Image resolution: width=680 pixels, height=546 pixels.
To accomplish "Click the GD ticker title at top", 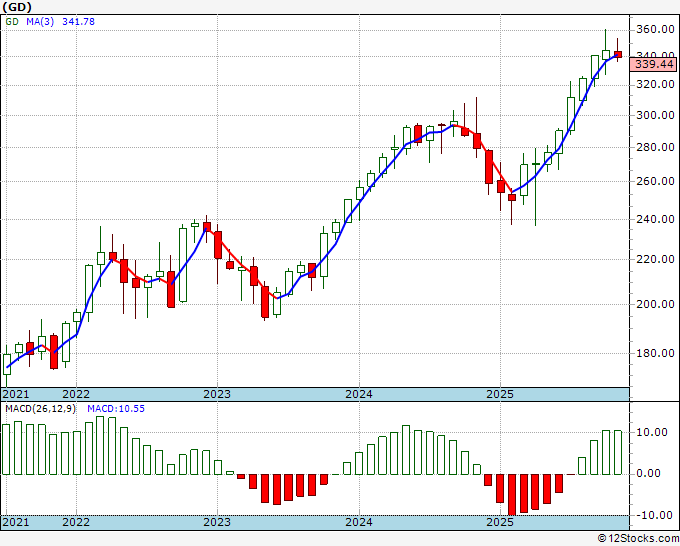I will point(17,7).
